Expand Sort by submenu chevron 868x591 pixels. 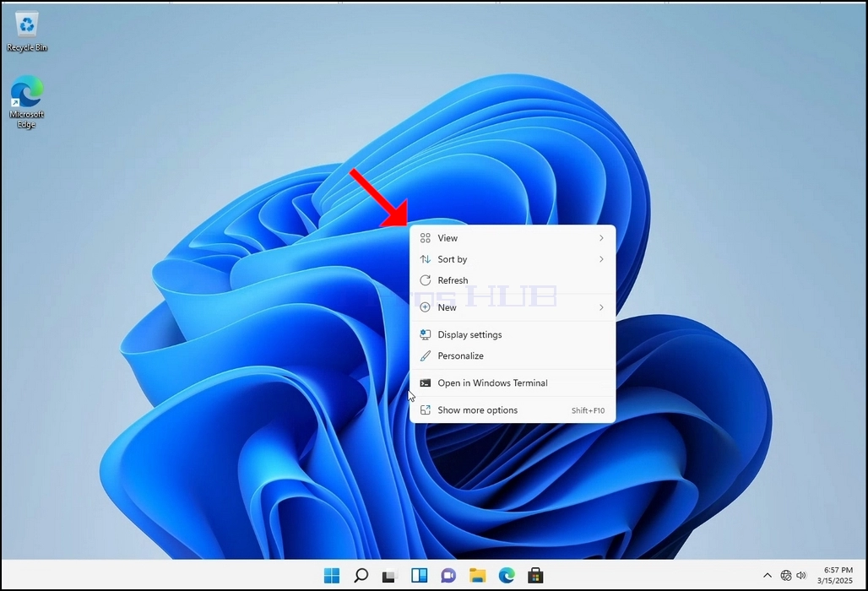tap(601, 259)
